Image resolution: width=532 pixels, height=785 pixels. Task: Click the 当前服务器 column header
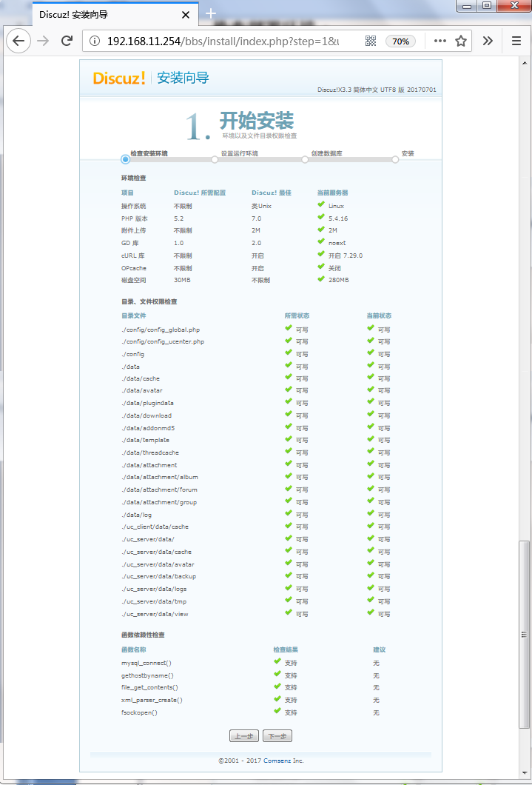[x=332, y=193]
